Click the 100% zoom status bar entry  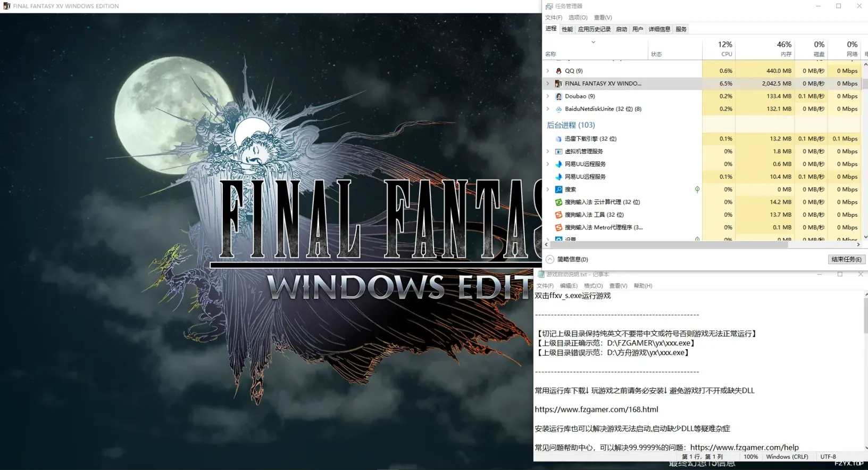point(750,457)
